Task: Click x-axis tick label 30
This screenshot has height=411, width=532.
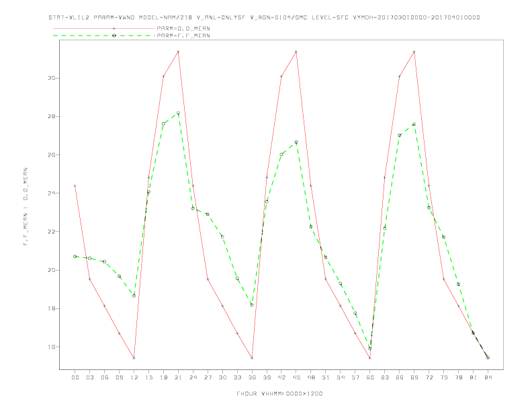Action: coord(222,377)
